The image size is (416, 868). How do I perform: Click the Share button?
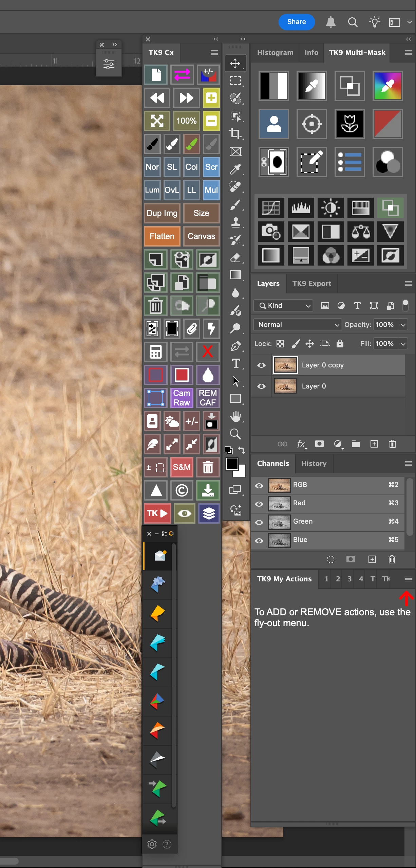tap(297, 22)
